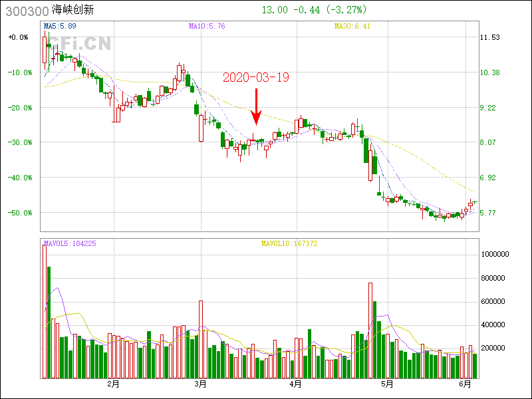Click the price change 13.00 -0.44 (-3.27%)
532x399 pixels.
pyautogui.click(x=314, y=10)
